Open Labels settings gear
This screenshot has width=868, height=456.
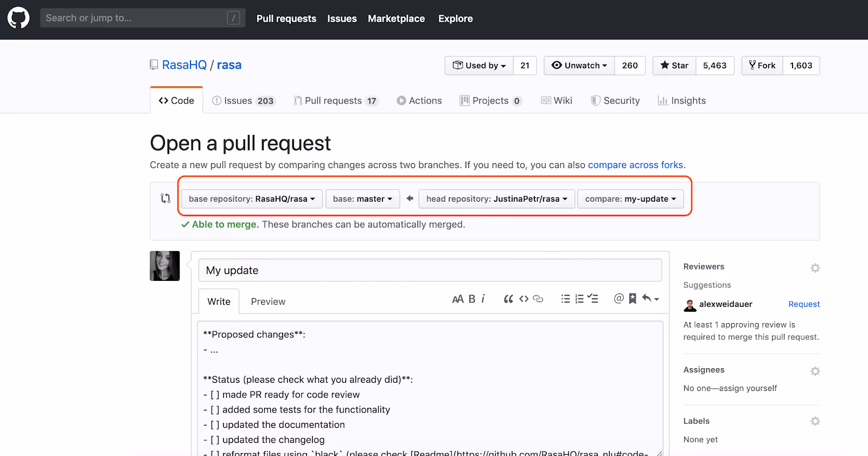pos(815,421)
